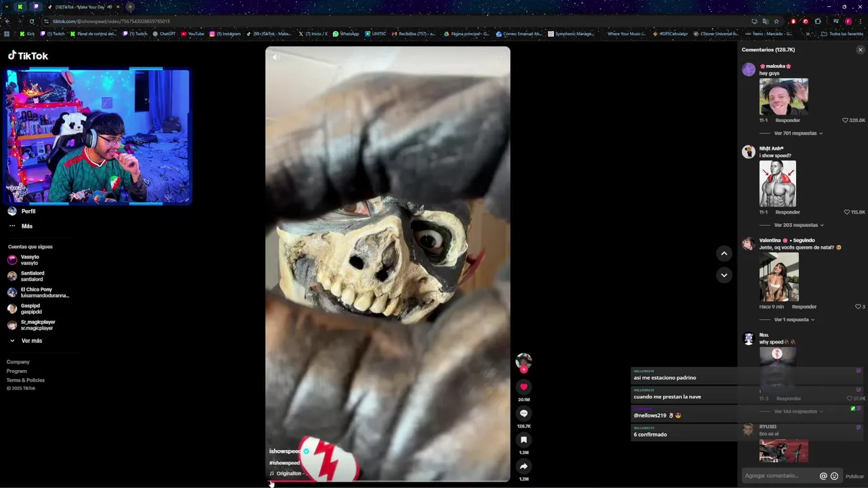Viewport: 868px width, 488px height.
Task: Reply to malouka's comment
Action: click(788, 120)
